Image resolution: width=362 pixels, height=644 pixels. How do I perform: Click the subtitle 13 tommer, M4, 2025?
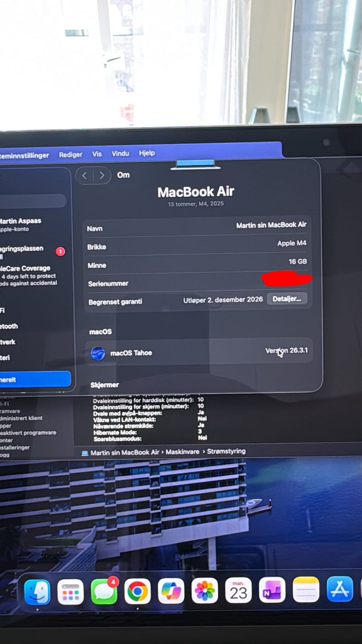click(196, 204)
